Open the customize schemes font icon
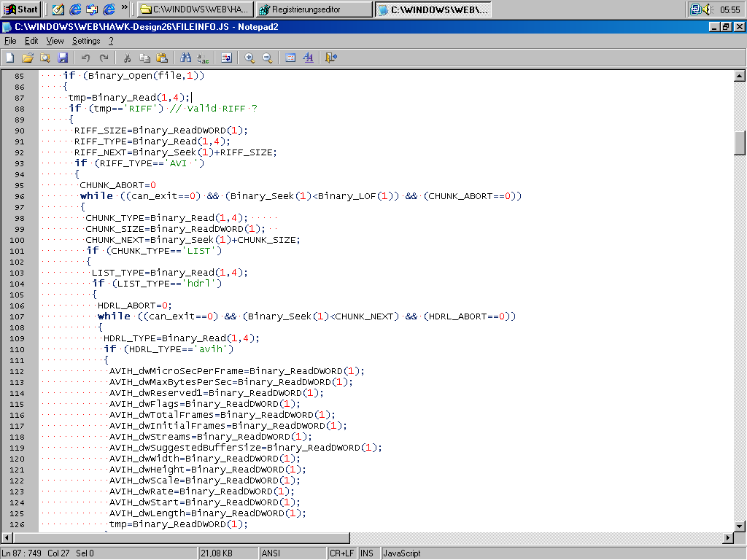The height and width of the screenshot is (560, 747). click(308, 58)
